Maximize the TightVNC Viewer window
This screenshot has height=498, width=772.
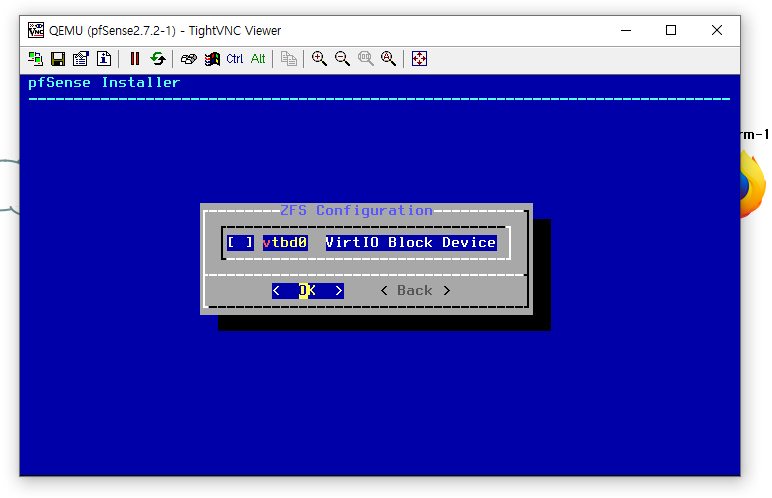671,31
